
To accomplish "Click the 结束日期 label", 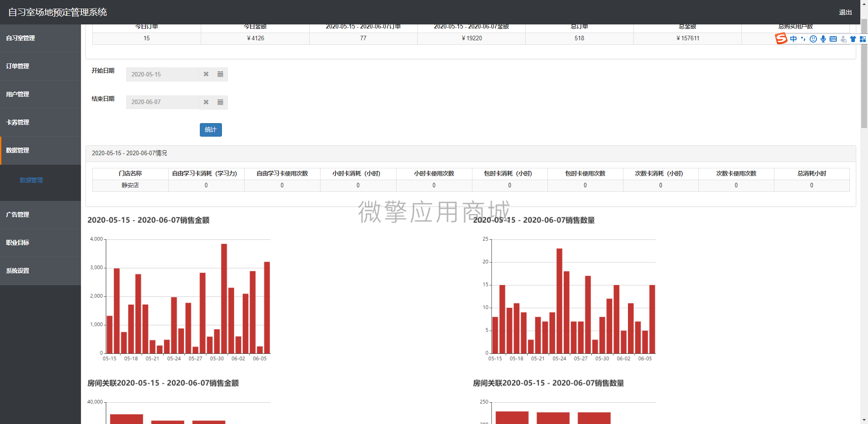I will click(103, 99).
